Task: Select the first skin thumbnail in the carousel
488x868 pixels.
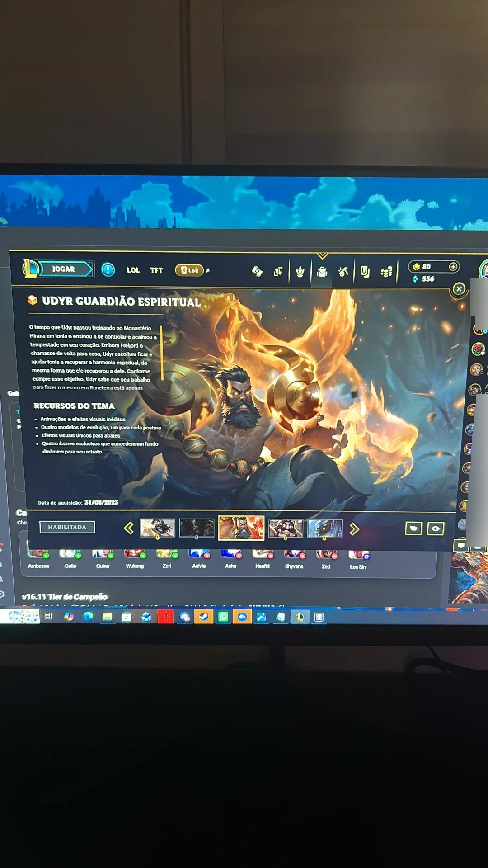Action: [x=157, y=528]
